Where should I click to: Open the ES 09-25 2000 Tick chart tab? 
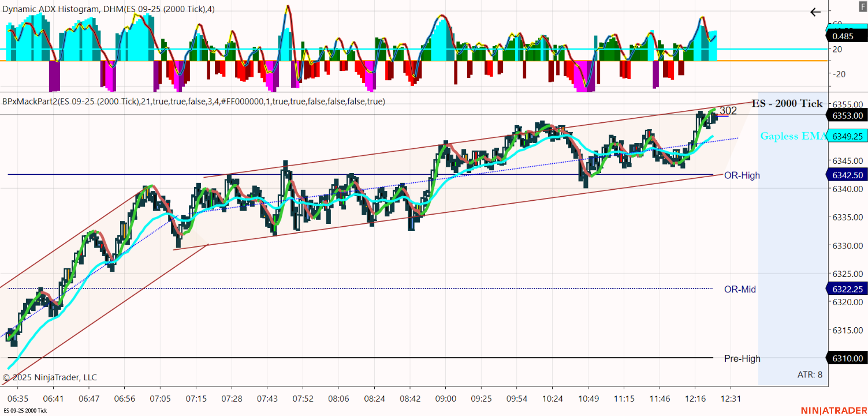tap(25, 411)
